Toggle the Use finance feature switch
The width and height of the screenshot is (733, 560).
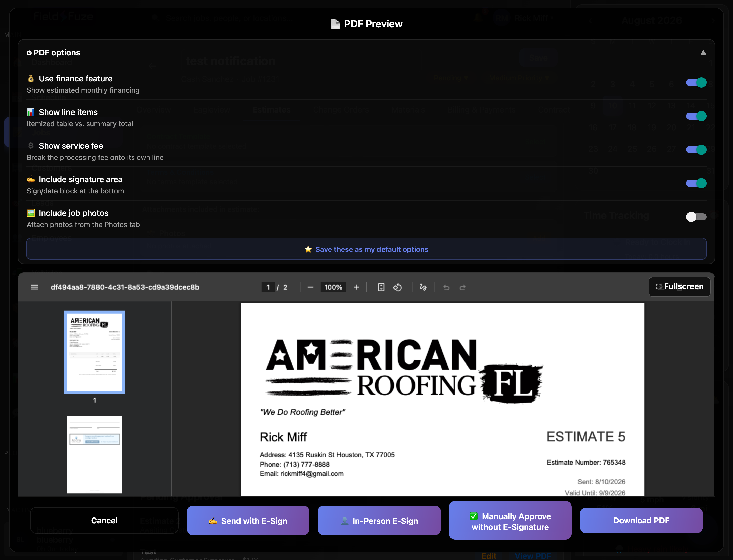[x=696, y=83]
